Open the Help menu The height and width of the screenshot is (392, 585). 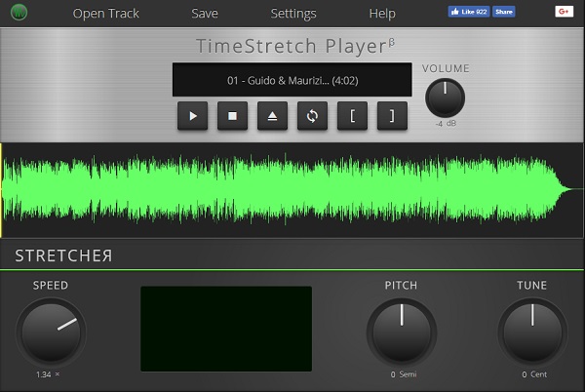point(382,14)
